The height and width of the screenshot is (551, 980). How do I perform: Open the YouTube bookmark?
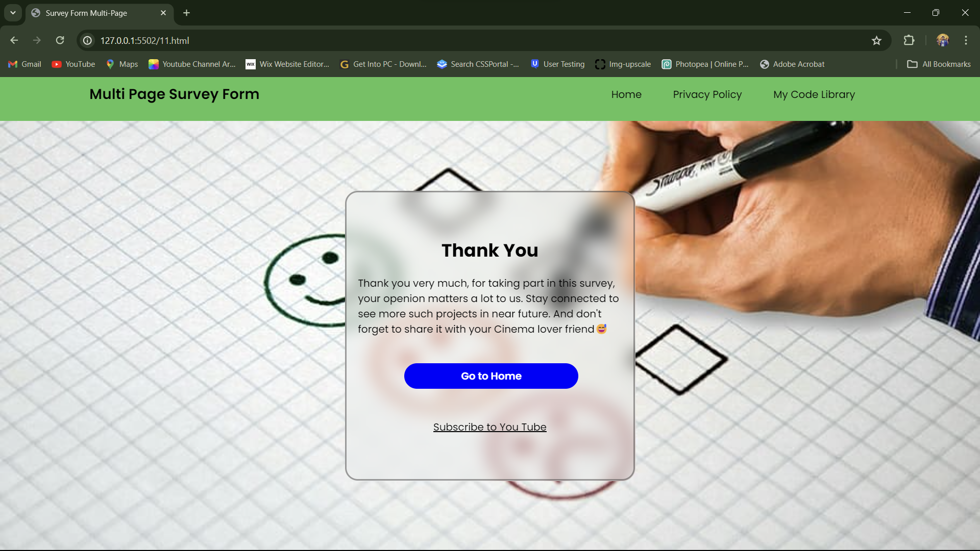coord(73,64)
